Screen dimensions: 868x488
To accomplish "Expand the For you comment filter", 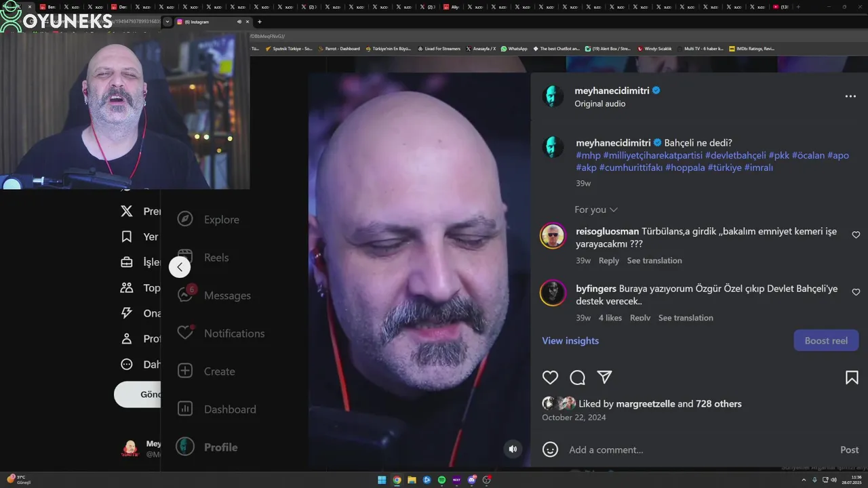I will click(596, 209).
